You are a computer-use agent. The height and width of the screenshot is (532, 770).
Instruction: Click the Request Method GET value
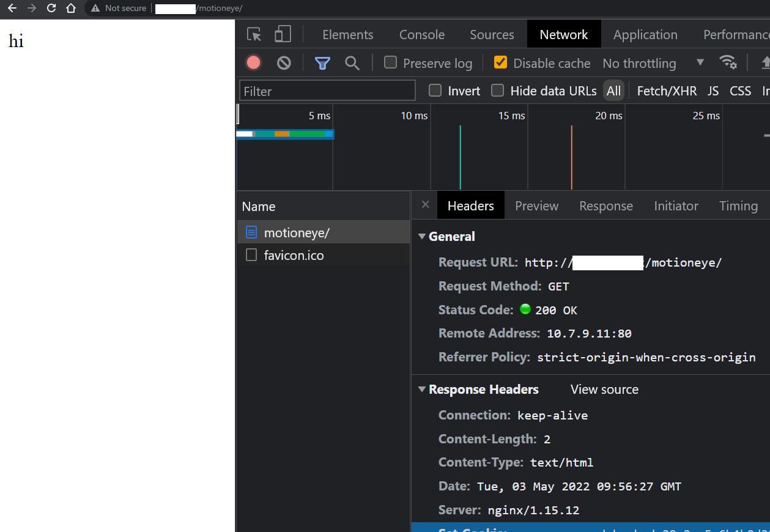pos(558,286)
